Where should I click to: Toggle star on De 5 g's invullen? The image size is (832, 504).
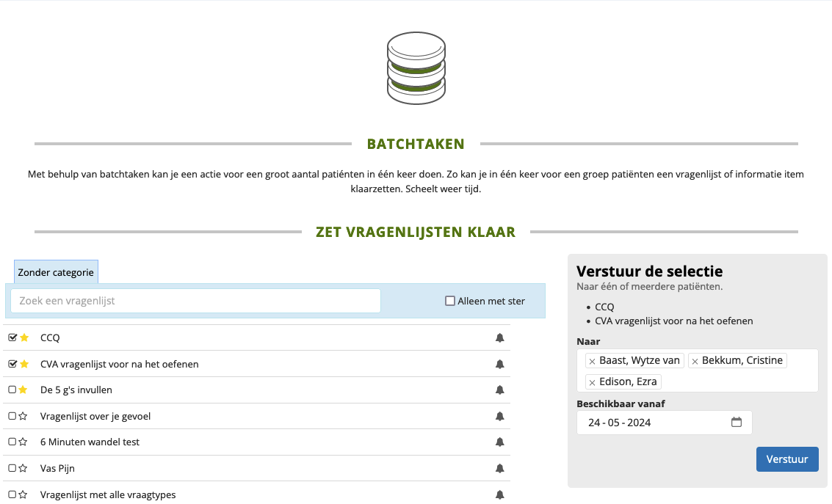click(23, 390)
